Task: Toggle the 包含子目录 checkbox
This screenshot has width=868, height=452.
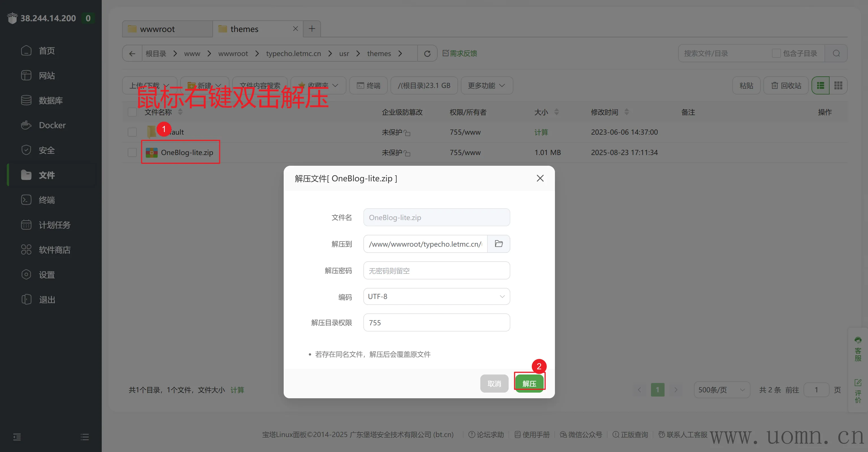Action: pos(776,53)
